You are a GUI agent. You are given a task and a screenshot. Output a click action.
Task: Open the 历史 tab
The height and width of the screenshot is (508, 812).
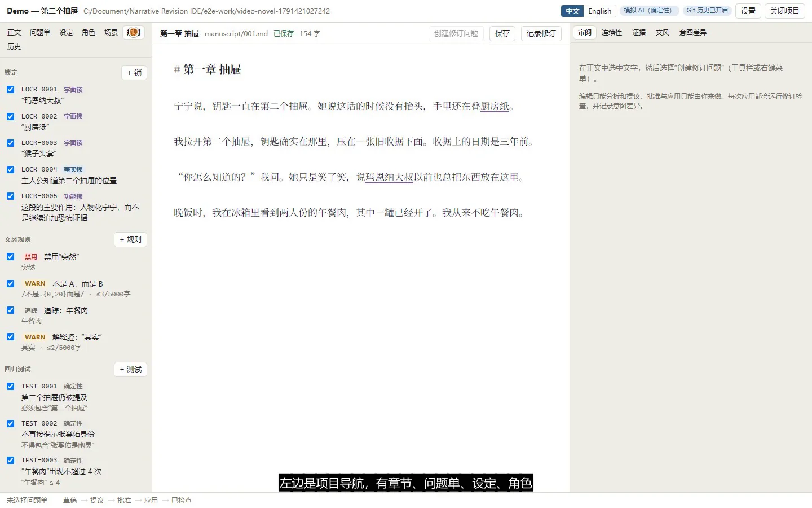click(x=14, y=47)
